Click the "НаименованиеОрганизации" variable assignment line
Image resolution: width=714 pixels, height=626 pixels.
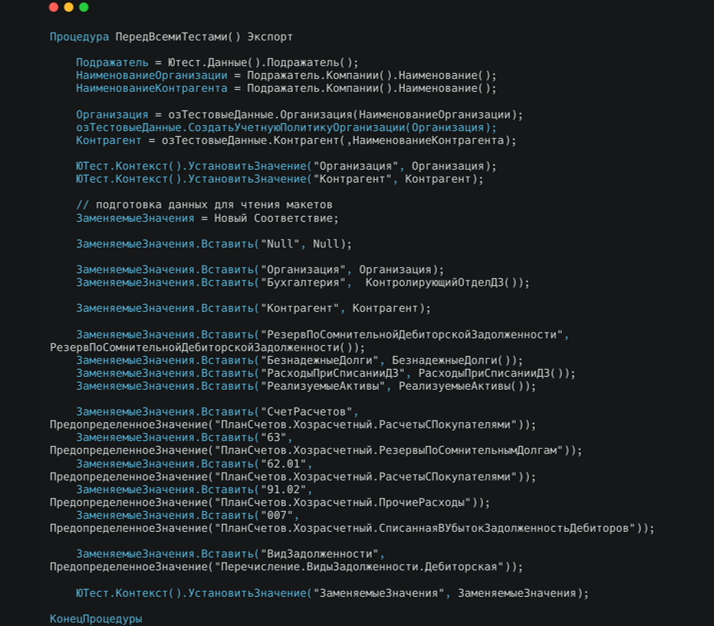286,75
